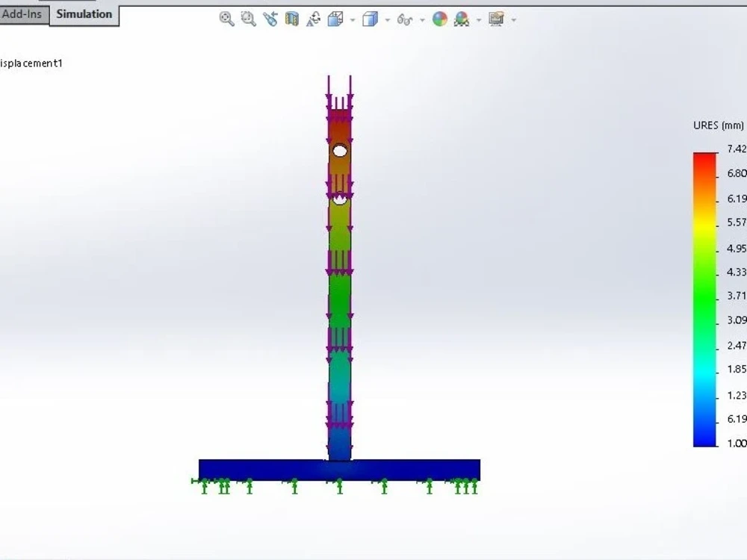Switch to the Add-Ins tab
This screenshot has width=747, height=560.
21,13
